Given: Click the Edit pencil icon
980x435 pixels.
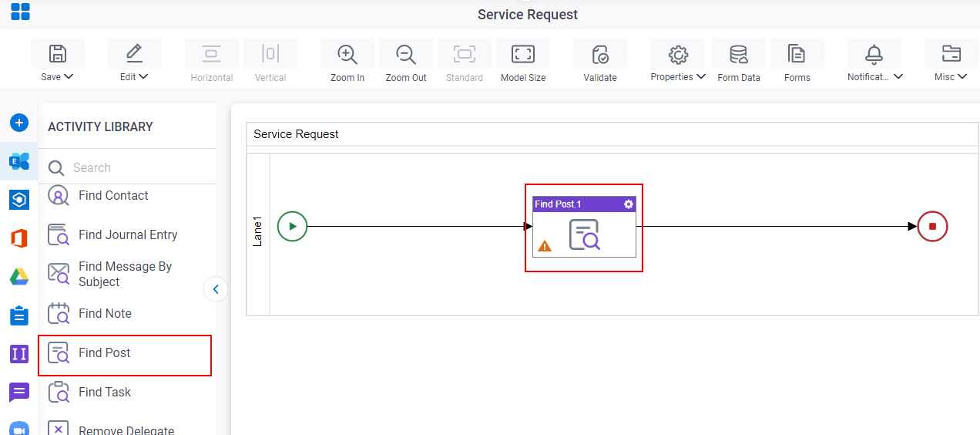Looking at the screenshot, I should tap(134, 53).
